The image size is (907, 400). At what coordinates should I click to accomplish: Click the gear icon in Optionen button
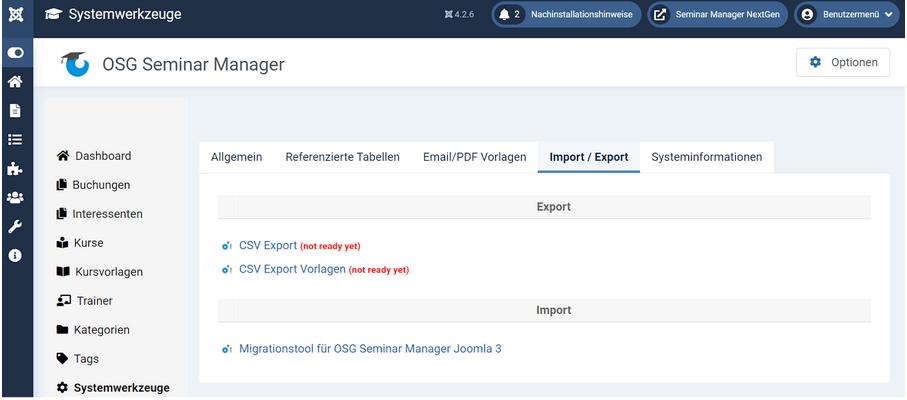(815, 62)
